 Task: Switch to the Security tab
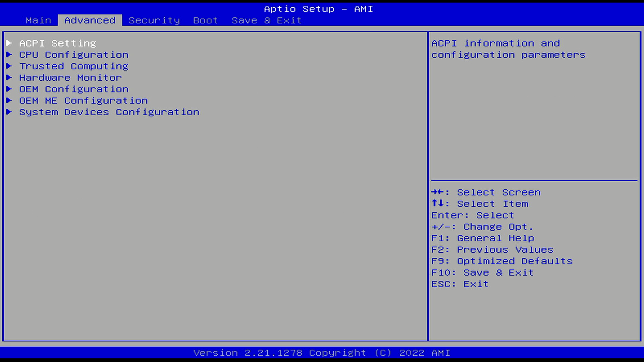click(154, 20)
